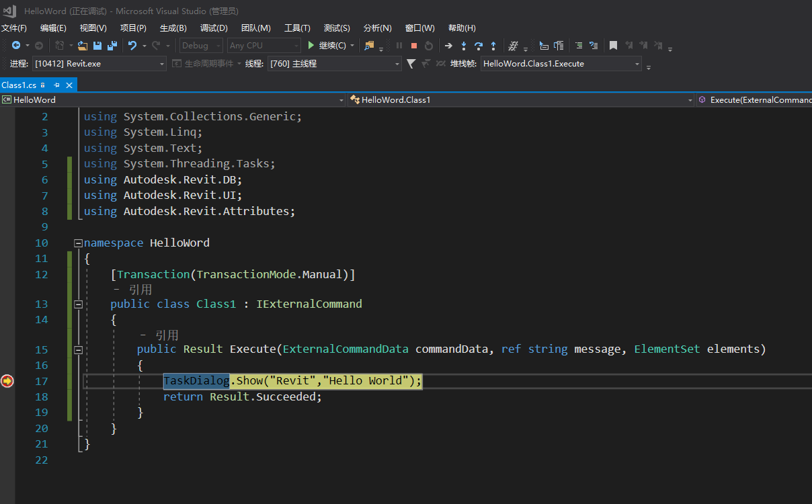
Task: Click the Navigate Backward arrow icon
Action: tap(16, 46)
